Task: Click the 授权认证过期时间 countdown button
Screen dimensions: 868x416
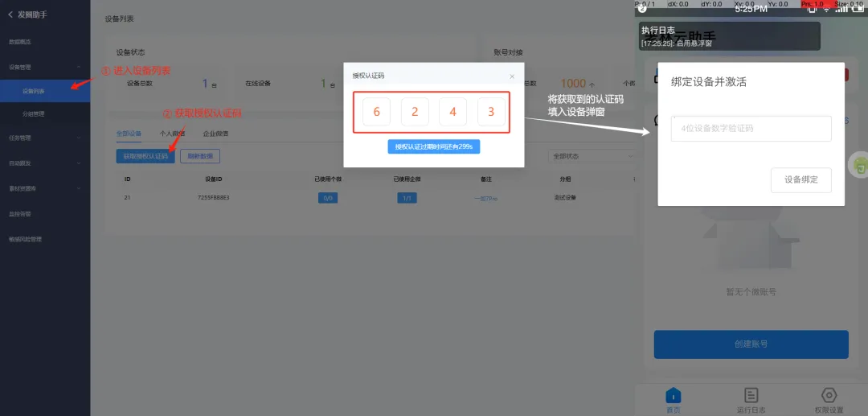Action: 433,146
